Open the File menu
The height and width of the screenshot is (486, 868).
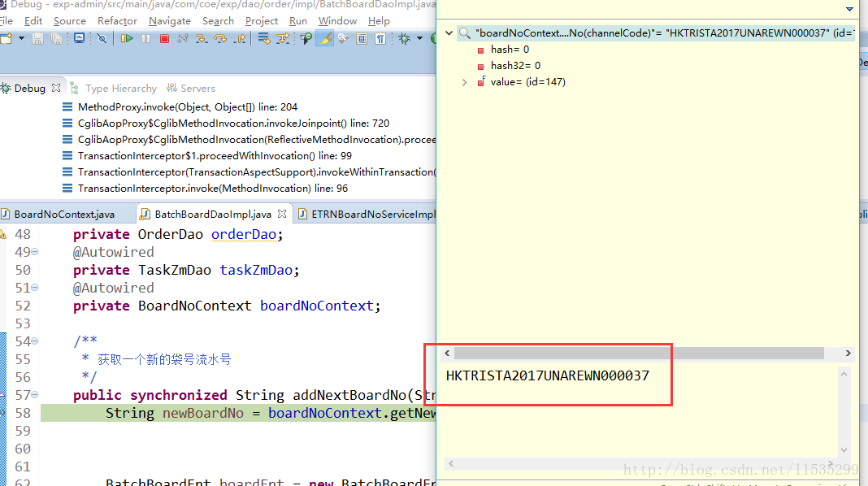(x=6, y=21)
